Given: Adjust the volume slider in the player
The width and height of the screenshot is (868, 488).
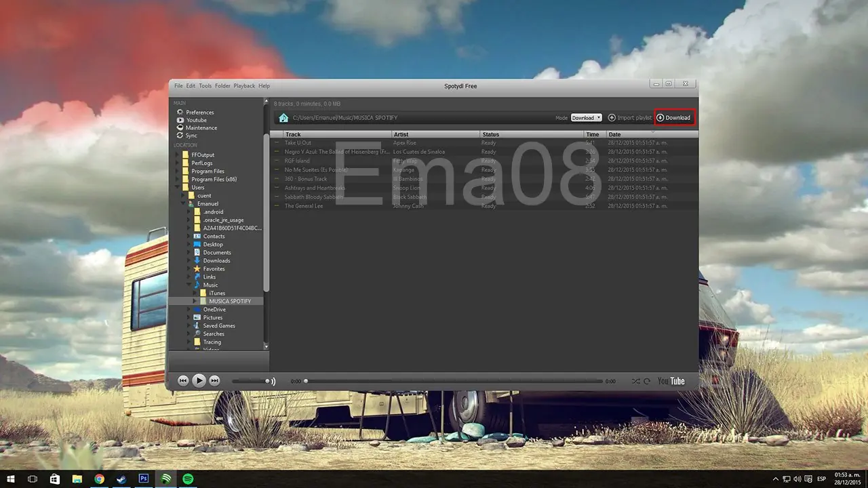Looking at the screenshot, I should click(x=250, y=382).
